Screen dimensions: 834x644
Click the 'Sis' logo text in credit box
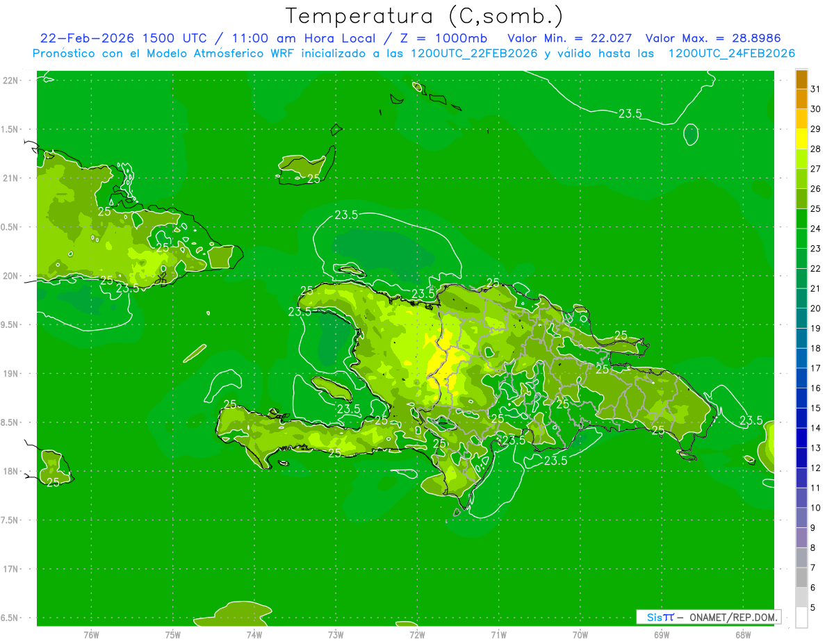[x=656, y=617]
